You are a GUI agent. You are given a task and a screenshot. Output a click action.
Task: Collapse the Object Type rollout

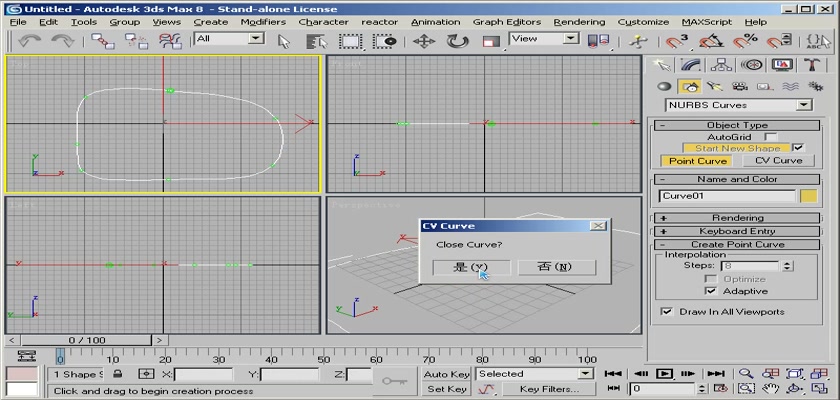click(737, 125)
